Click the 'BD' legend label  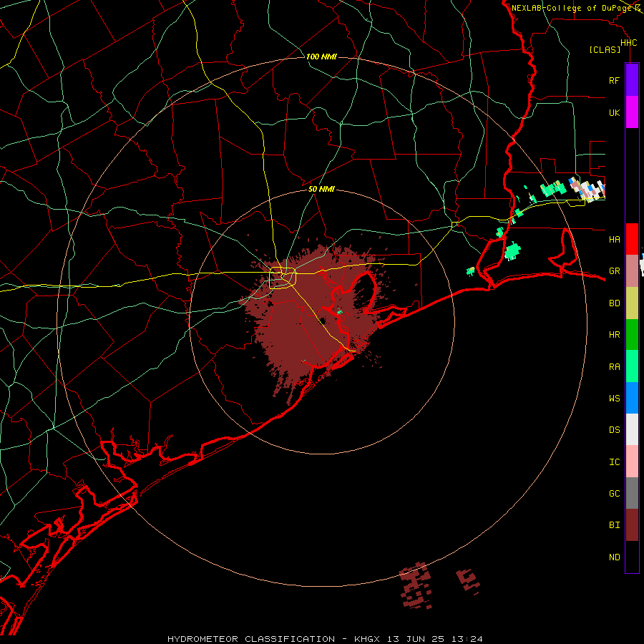614,303
